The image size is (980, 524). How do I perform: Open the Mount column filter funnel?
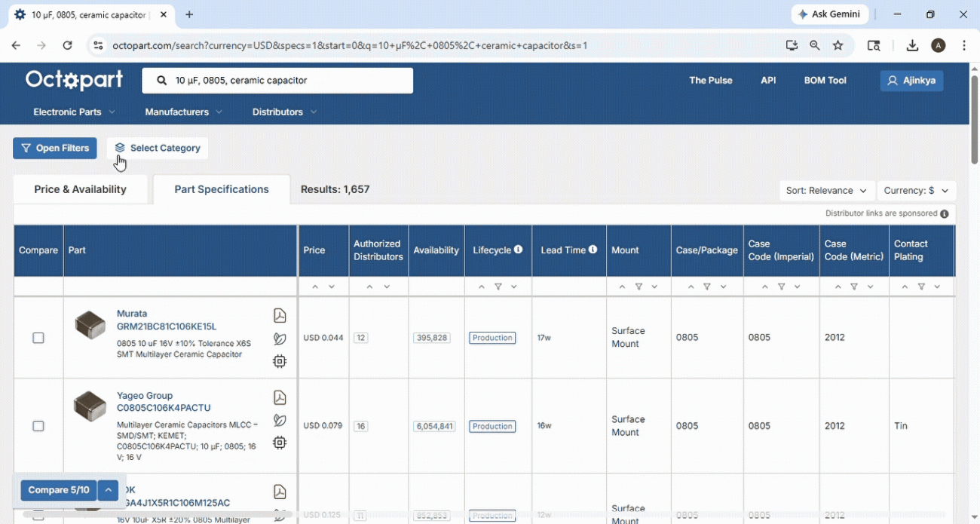[x=639, y=287]
